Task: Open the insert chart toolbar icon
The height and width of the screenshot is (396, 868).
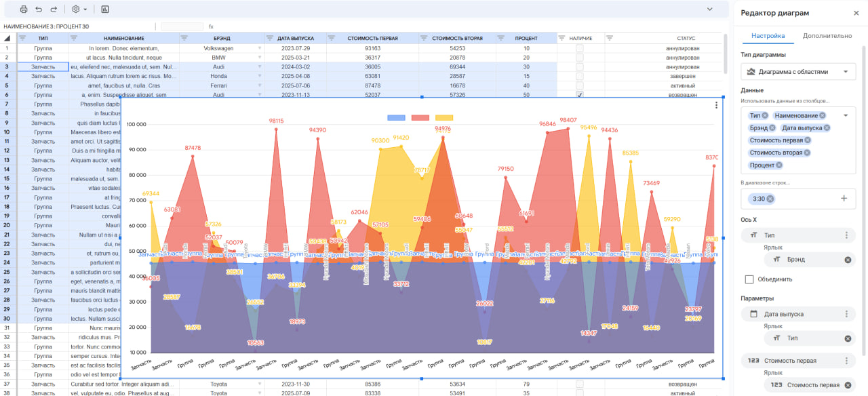Action: 105,9
